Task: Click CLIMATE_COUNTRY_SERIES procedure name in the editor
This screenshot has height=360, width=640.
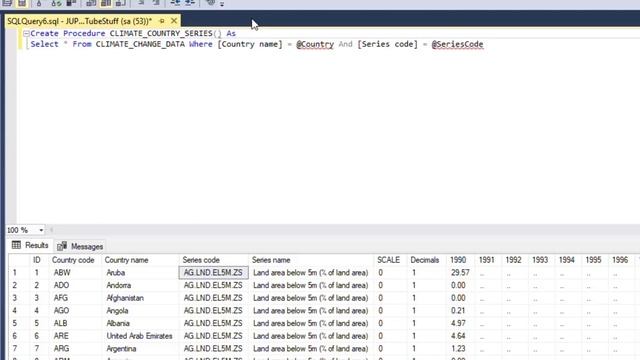Action: point(161,33)
